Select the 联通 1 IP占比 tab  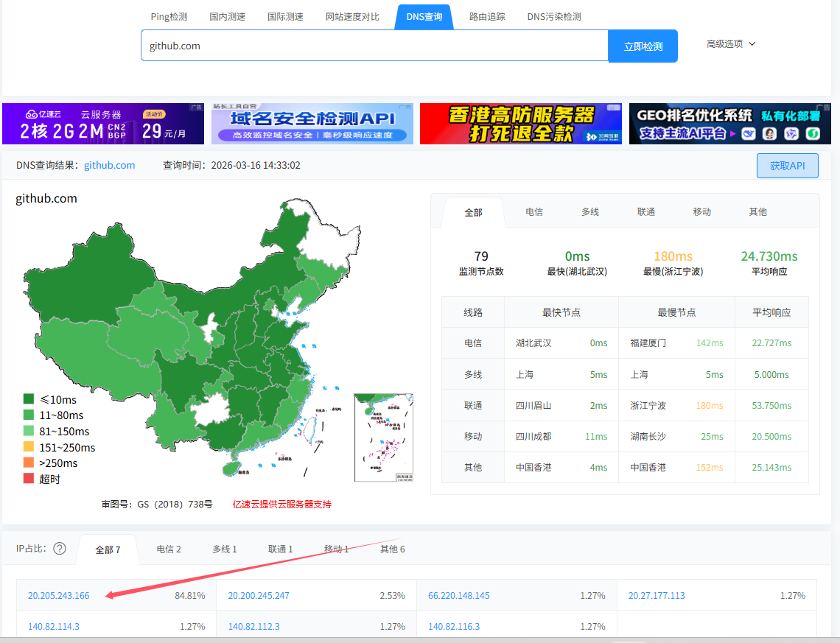coord(281,549)
